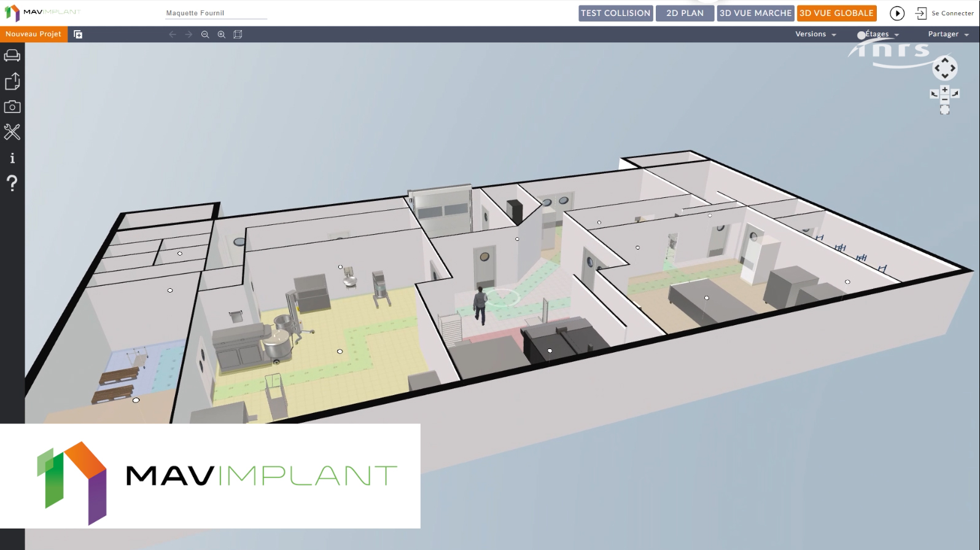The width and height of the screenshot is (980, 550).
Task: Open the Versions dropdown
Action: (x=815, y=34)
